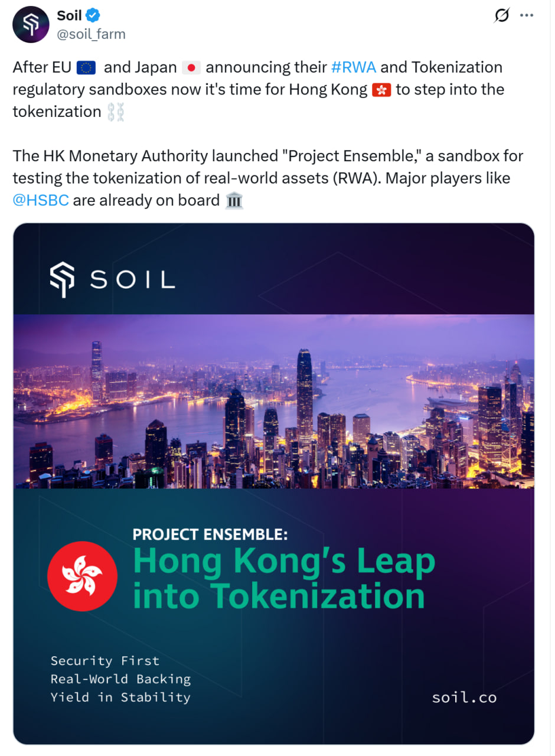Click the soil.co text in the image
Screen dimensions: 555x756
[x=464, y=698]
